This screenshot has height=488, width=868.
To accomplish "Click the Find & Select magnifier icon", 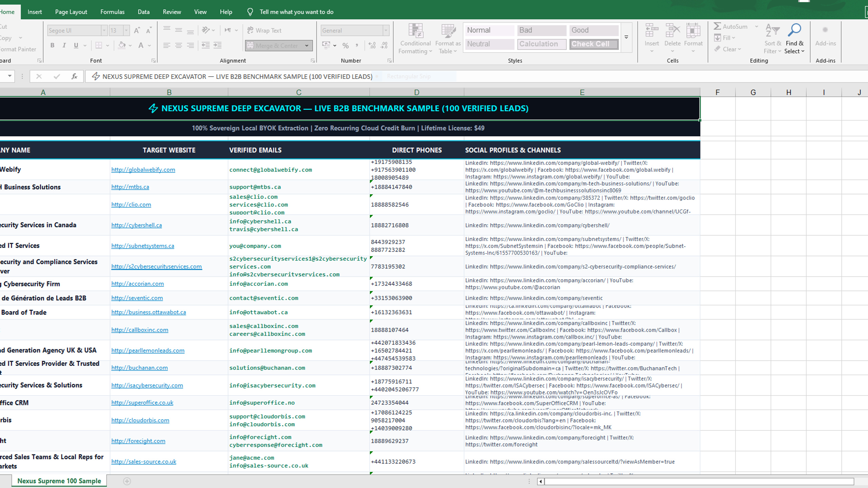I will 794,30.
